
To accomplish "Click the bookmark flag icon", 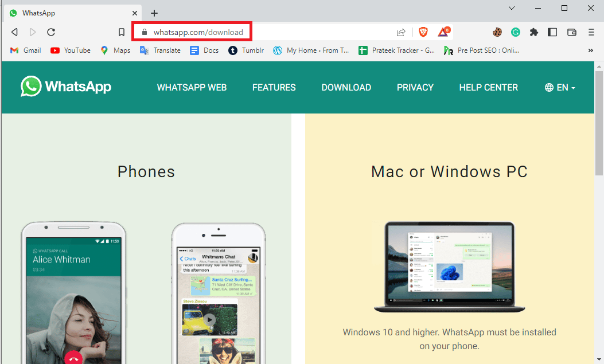I will 121,33.
